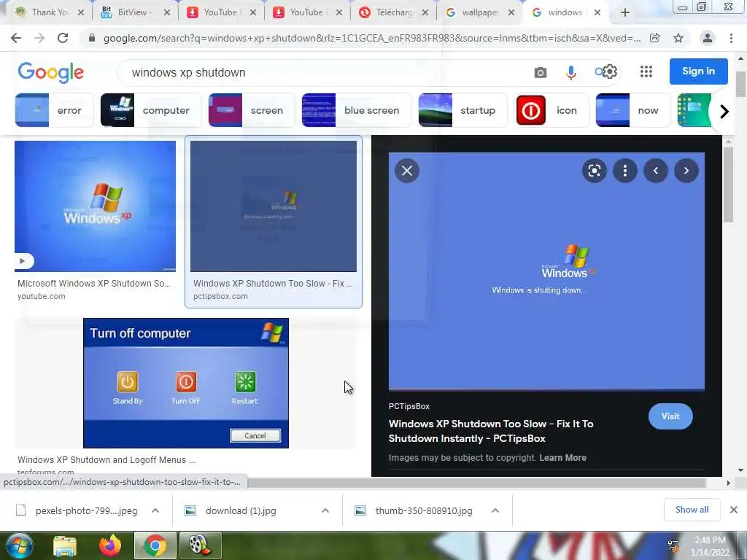Visit the PCTipsBox page
This screenshot has height=560, width=747.
pos(670,416)
